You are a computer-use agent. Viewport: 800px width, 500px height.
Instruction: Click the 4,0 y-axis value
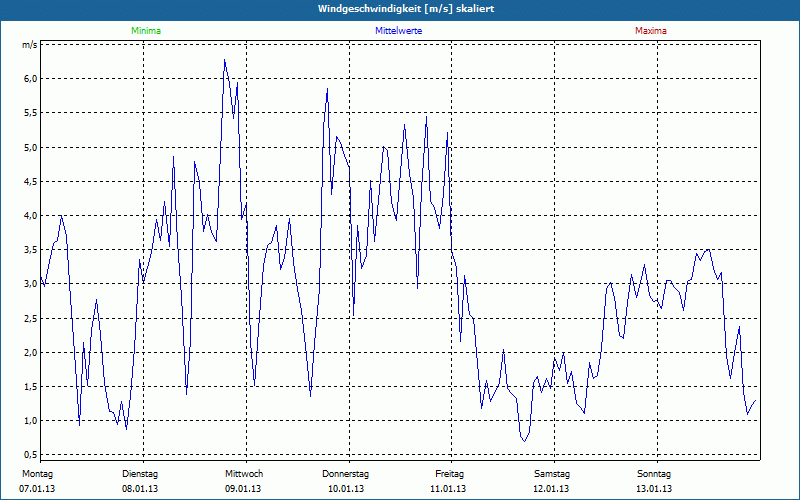pos(31,215)
